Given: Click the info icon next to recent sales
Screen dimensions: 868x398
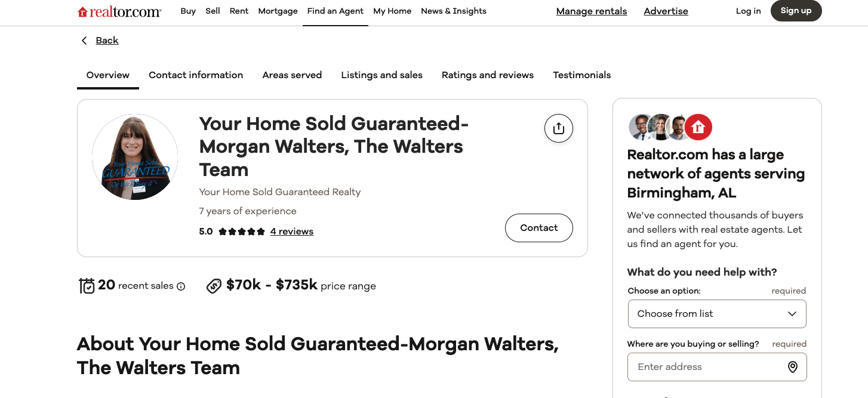Looking at the screenshot, I should 180,286.
